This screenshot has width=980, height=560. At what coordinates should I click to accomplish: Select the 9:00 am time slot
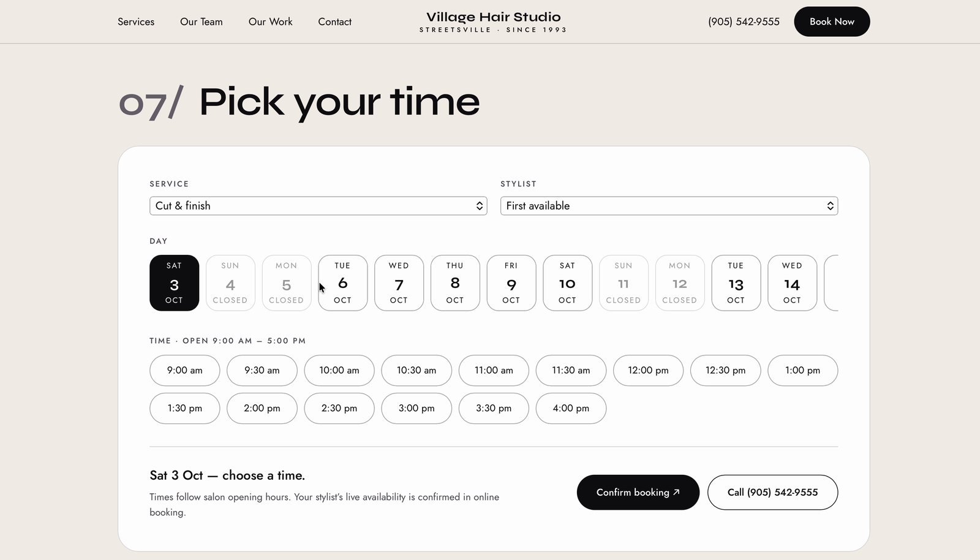pos(185,371)
